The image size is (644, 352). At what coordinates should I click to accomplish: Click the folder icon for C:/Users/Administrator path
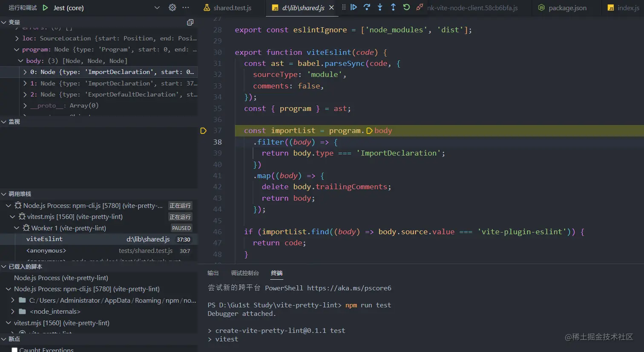click(23, 300)
